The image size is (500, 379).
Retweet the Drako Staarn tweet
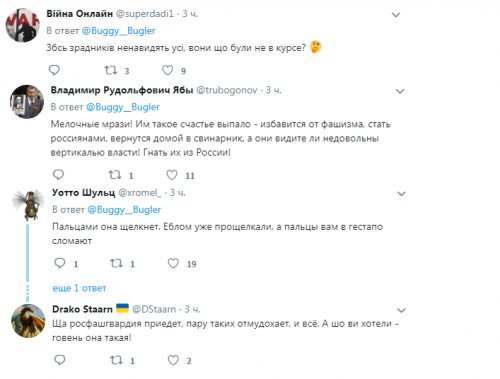116,360
